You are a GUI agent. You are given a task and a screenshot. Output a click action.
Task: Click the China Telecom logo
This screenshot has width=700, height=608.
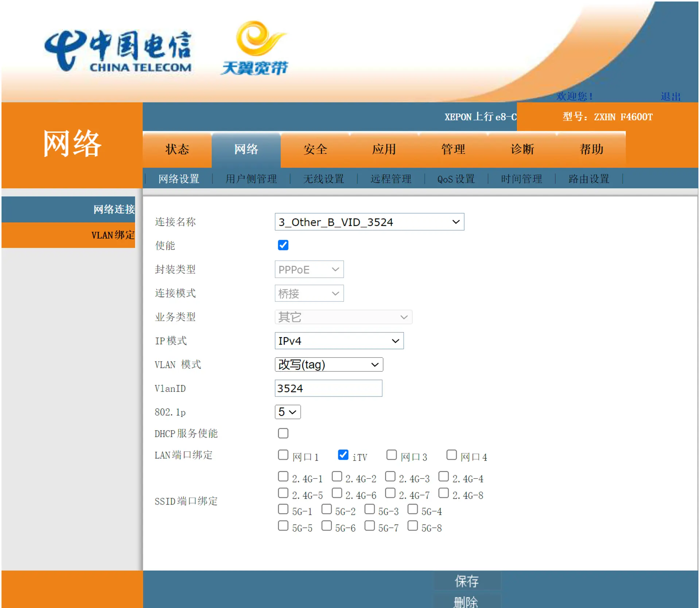pos(118,51)
